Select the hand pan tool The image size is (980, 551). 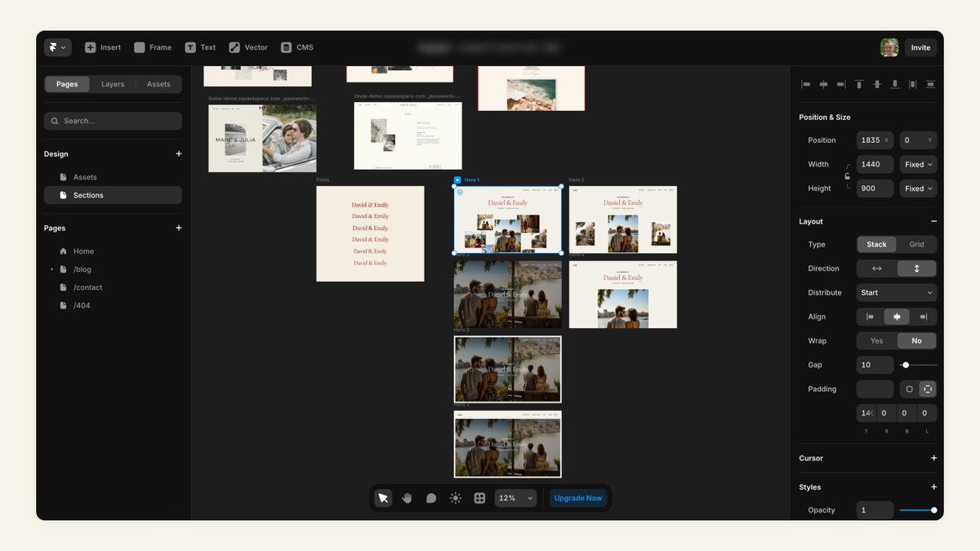[x=407, y=498]
